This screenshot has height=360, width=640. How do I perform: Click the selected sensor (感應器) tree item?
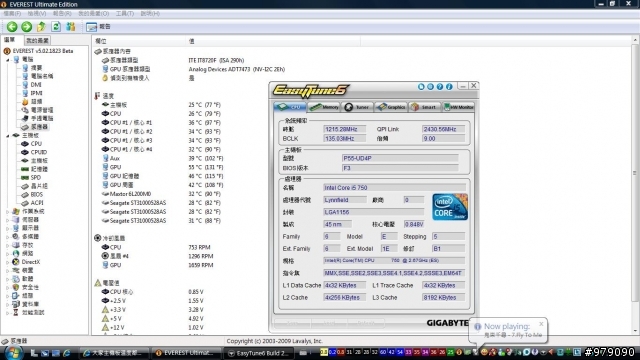tap(39, 127)
